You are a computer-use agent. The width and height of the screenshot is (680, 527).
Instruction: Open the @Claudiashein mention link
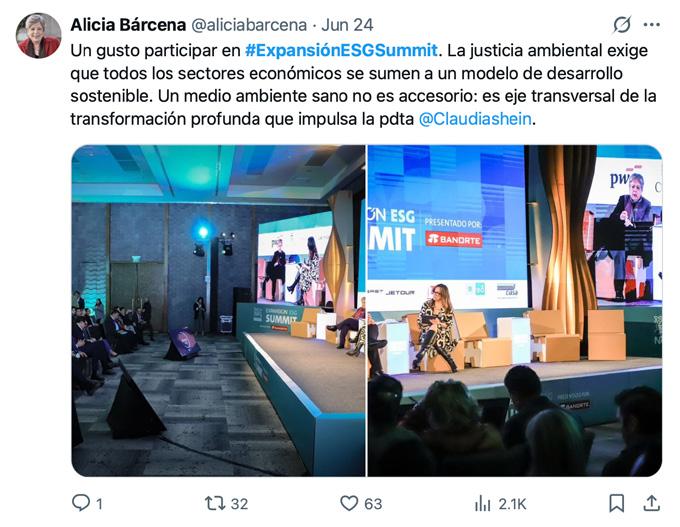click(475, 118)
